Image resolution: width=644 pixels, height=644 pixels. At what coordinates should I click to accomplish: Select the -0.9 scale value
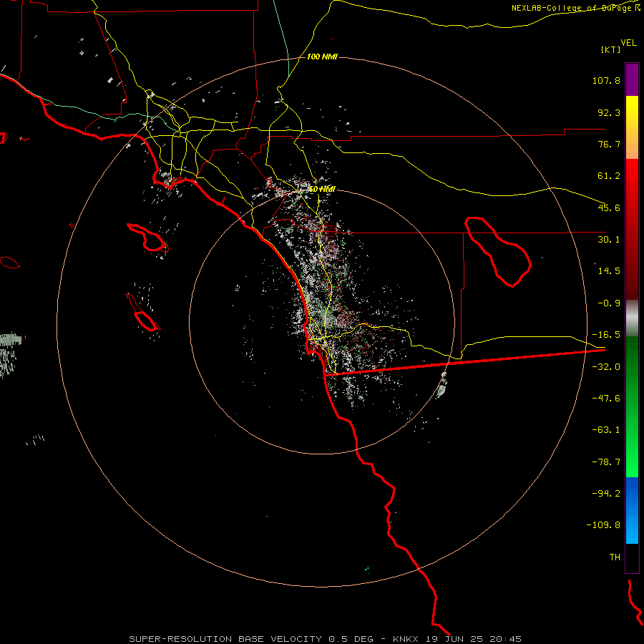click(x=609, y=303)
